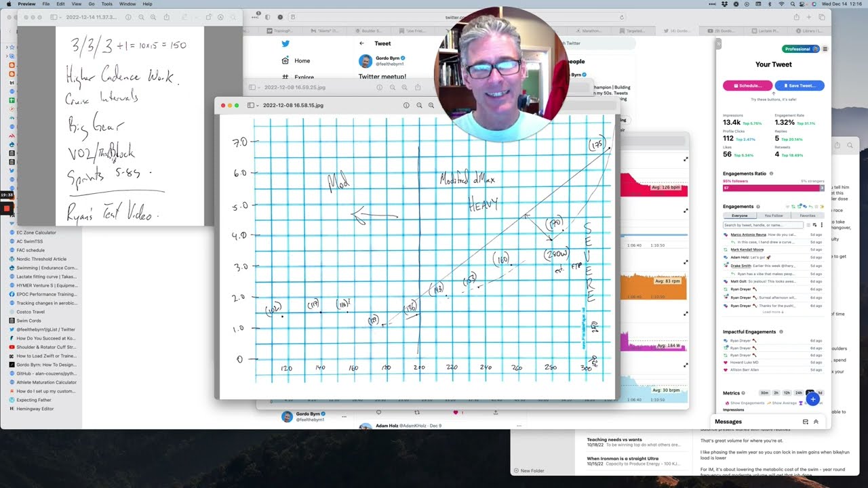868x488 pixels.
Task: Open sidebar options dropdown in 16.59.25.jpg window
Action: (x=258, y=87)
